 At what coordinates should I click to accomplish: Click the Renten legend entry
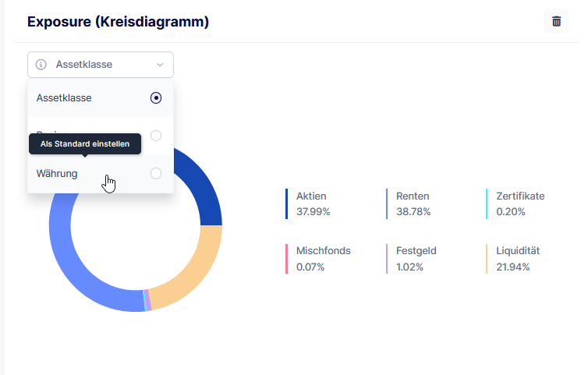[x=413, y=203]
